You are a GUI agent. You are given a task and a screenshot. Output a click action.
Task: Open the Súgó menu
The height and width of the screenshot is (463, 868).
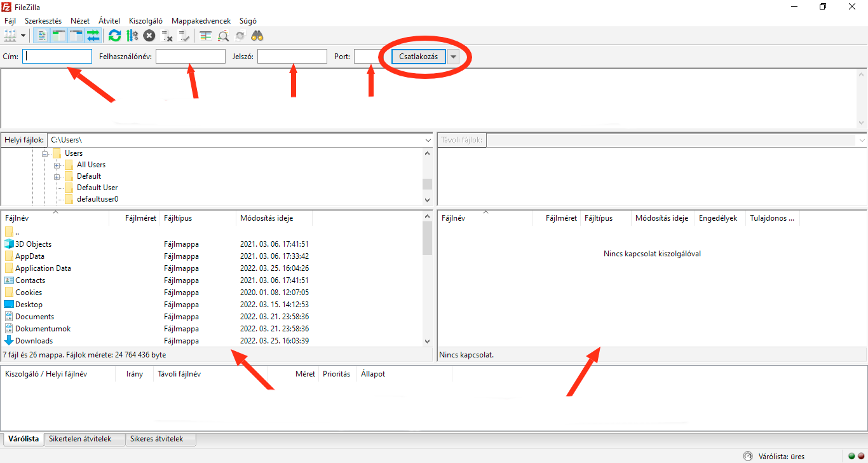(248, 21)
